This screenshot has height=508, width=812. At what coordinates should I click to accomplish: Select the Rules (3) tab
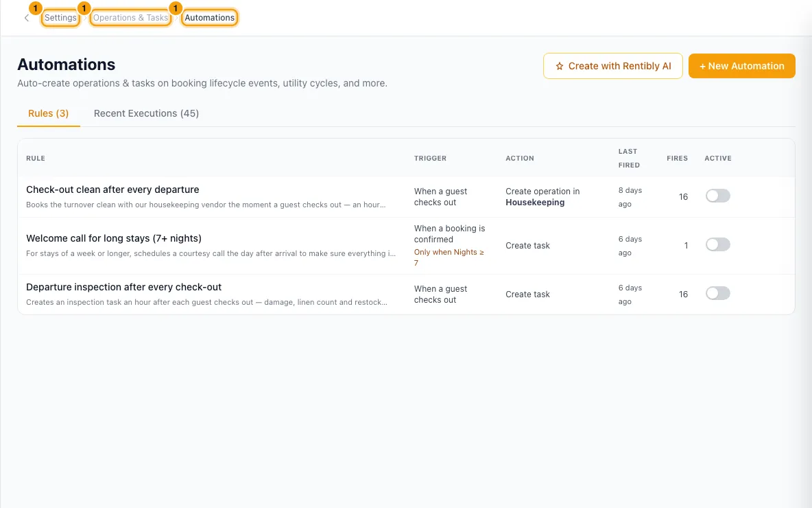point(48,113)
